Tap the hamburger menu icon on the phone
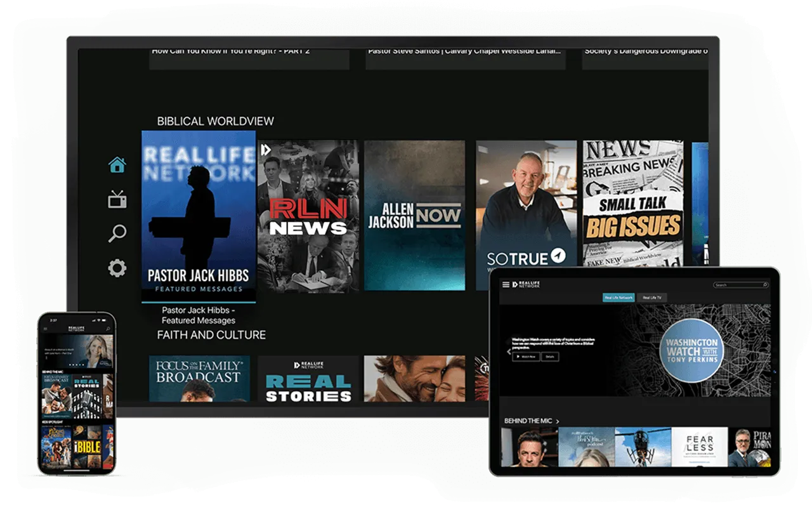The height and width of the screenshot is (510, 812). pos(46,329)
